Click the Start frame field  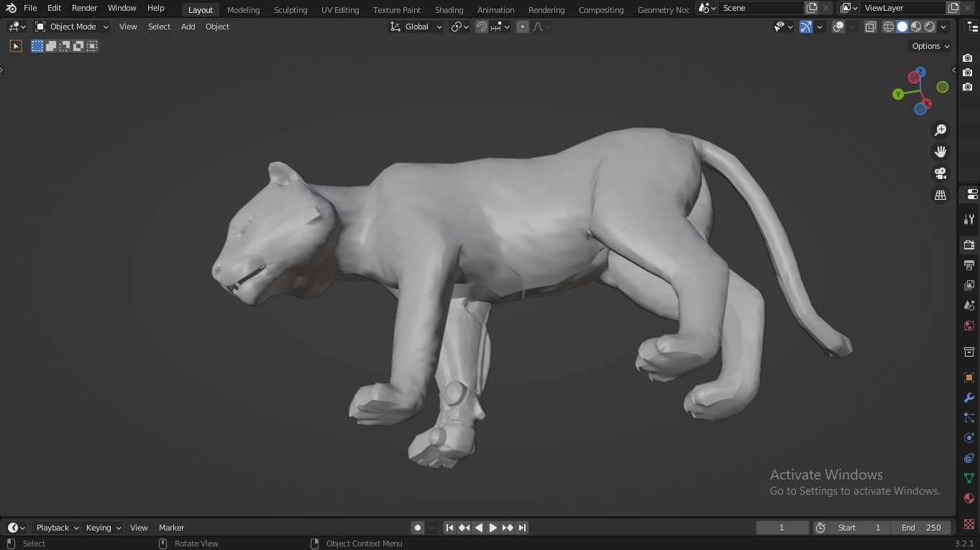[x=859, y=528]
